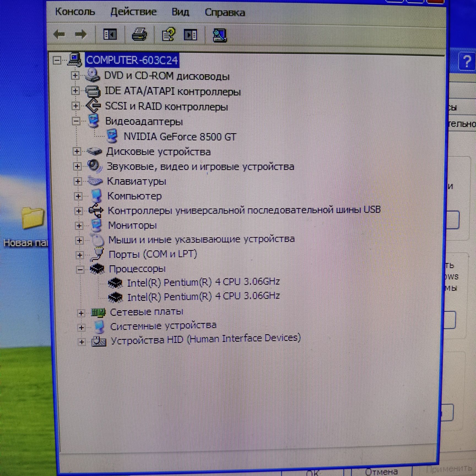Click the sound devices speaker icon

[94, 166]
